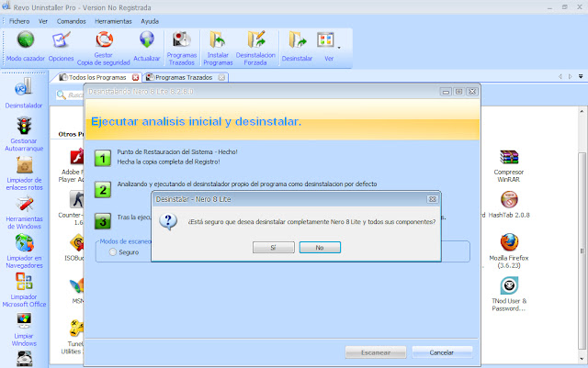Image resolution: width=588 pixels, height=368 pixels.
Task: Click the search magnifier in Buscar field
Action: (x=61, y=95)
